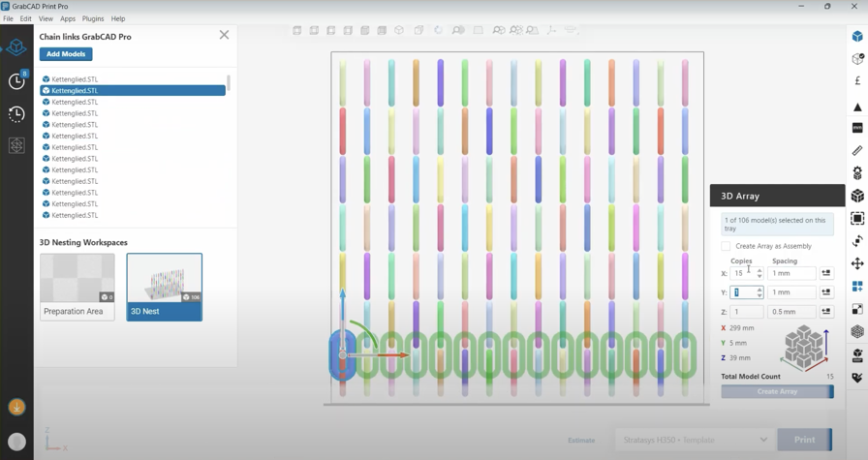Open the Stratasys H350 printer dropdown
Image resolution: width=868 pixels, height=460 pixels.
click(694, 440)
